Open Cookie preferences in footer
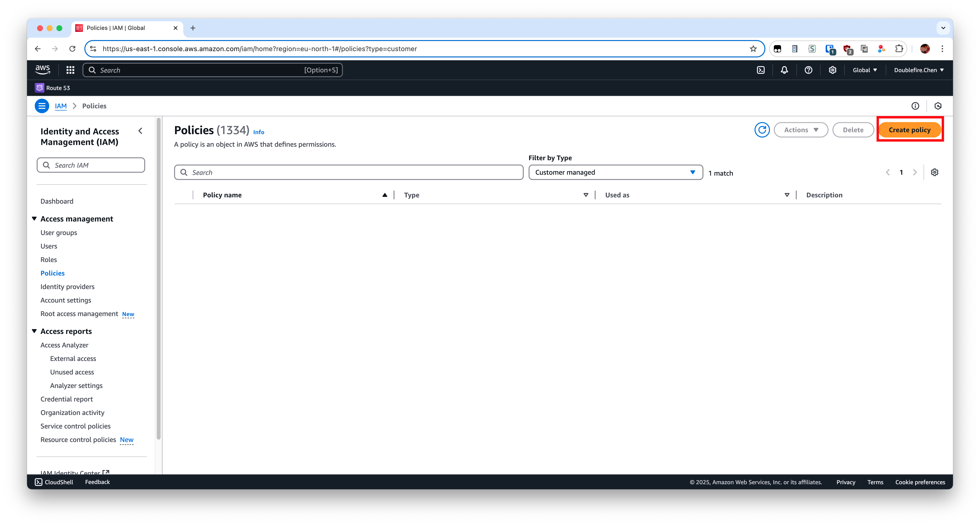Screen dimensions: 980x525 tap(920, 482)
